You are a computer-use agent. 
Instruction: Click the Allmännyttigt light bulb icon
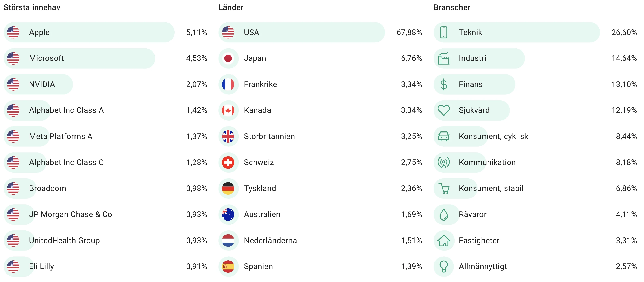444,266
